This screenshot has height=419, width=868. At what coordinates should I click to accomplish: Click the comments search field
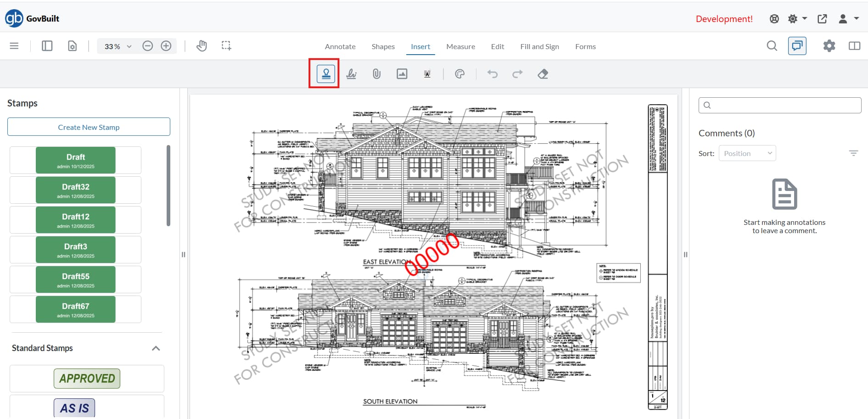[784, 105]
